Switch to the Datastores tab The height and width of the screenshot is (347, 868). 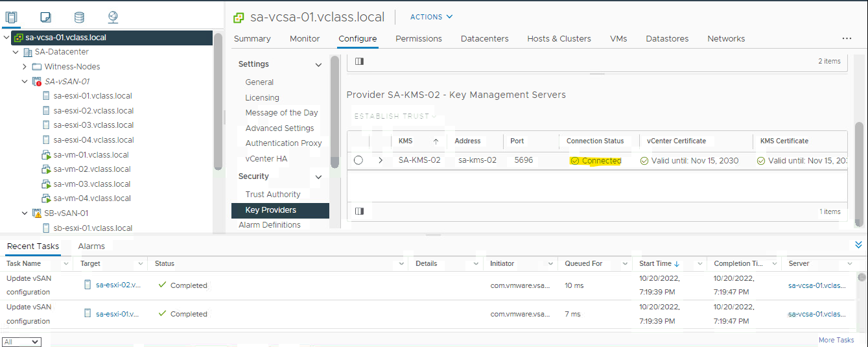click(x=667, y=39)
